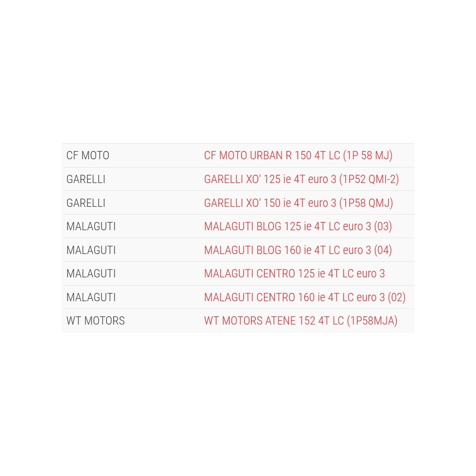
Task: Click the (1P52 QMI-2) engine code text
Action: pos(369,179)
